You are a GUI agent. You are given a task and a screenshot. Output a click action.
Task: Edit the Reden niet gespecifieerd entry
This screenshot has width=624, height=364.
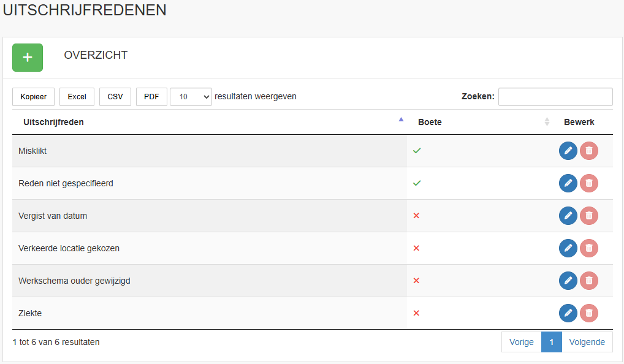568,183
